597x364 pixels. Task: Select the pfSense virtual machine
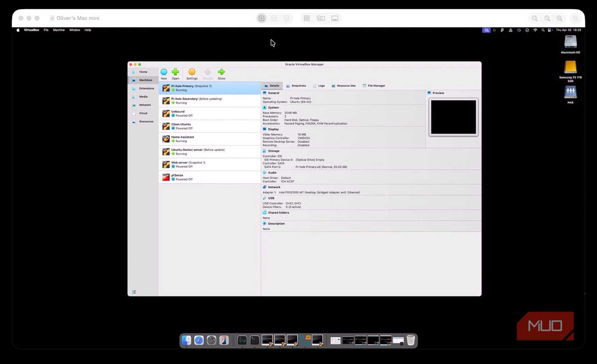point(210,177)
